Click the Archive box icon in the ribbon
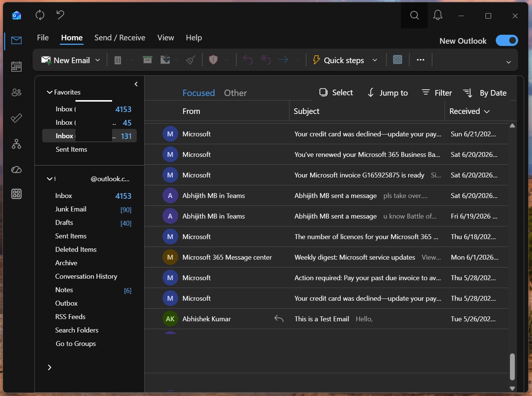Image resolution: width=532 pixels, height=396 pixels. (148, 60)
